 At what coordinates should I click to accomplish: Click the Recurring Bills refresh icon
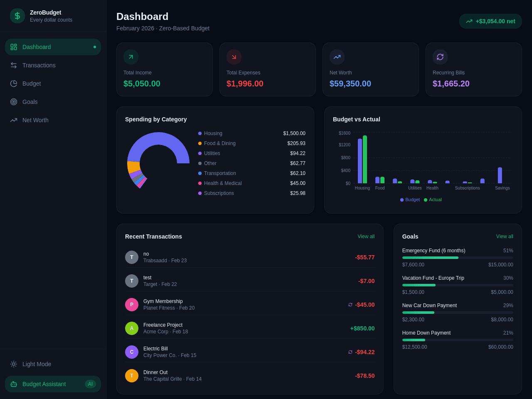pyautogui.click(x=440, y=57)
